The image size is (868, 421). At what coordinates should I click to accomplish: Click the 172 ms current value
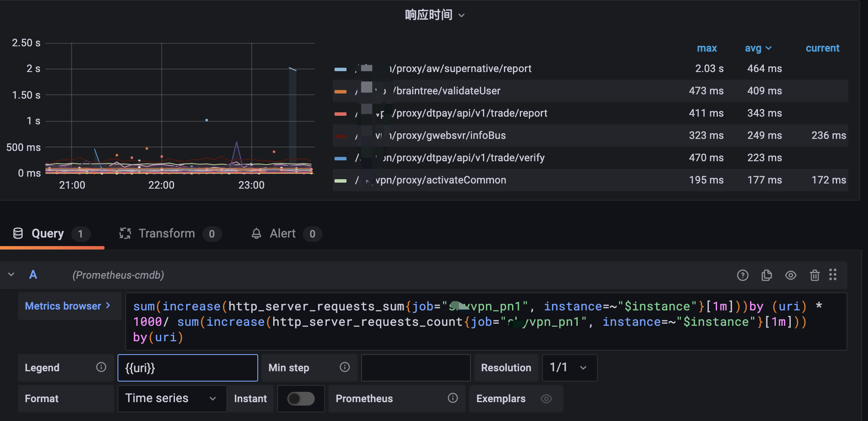point(829,180)
